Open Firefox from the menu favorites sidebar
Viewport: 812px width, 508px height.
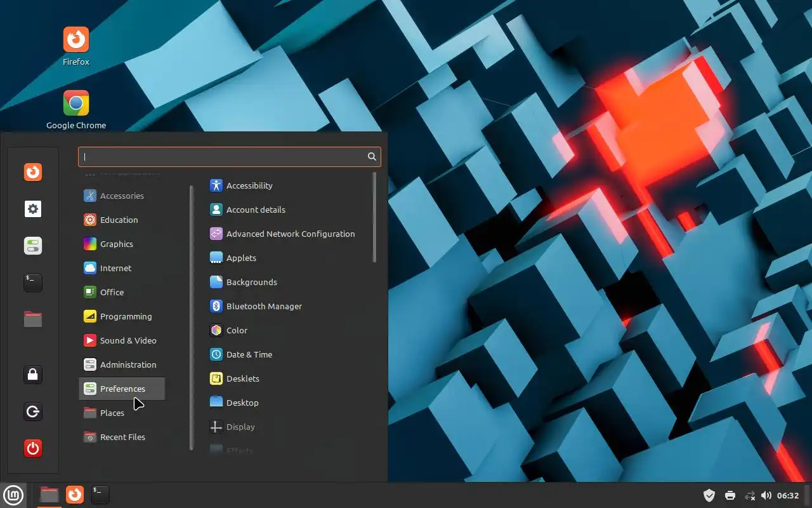(33, 172)
